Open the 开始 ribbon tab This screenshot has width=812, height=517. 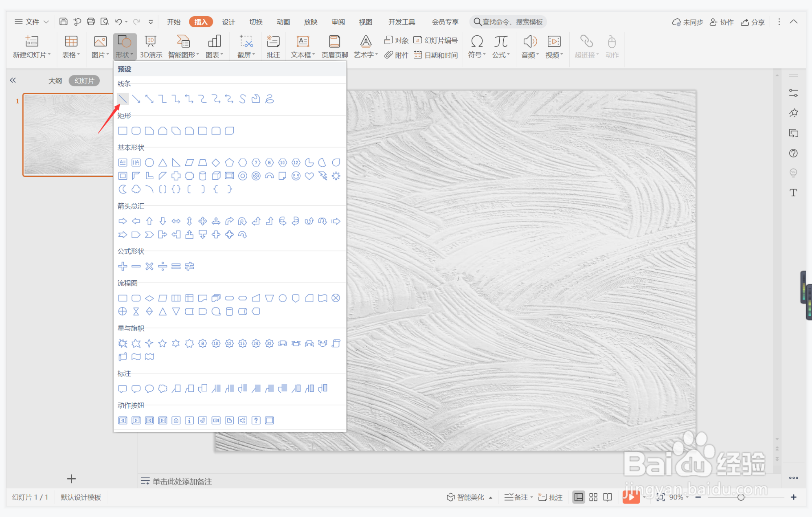(x=173, y=22)
